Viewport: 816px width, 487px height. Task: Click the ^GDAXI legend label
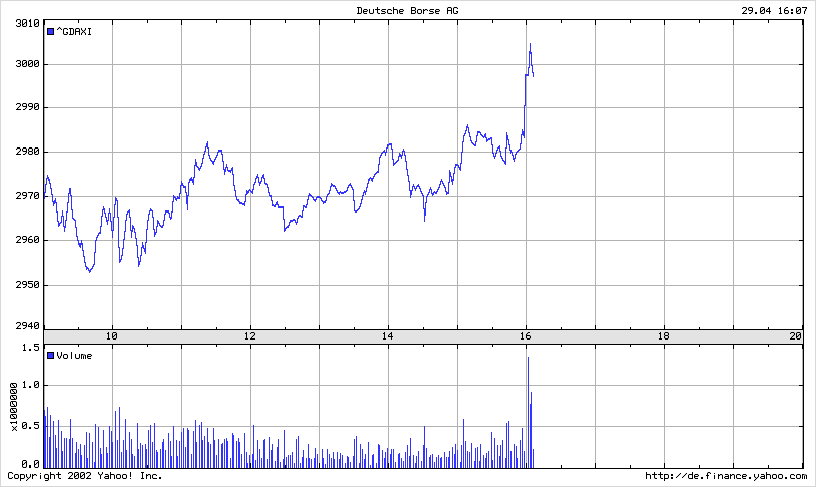[x=74, y=32]
